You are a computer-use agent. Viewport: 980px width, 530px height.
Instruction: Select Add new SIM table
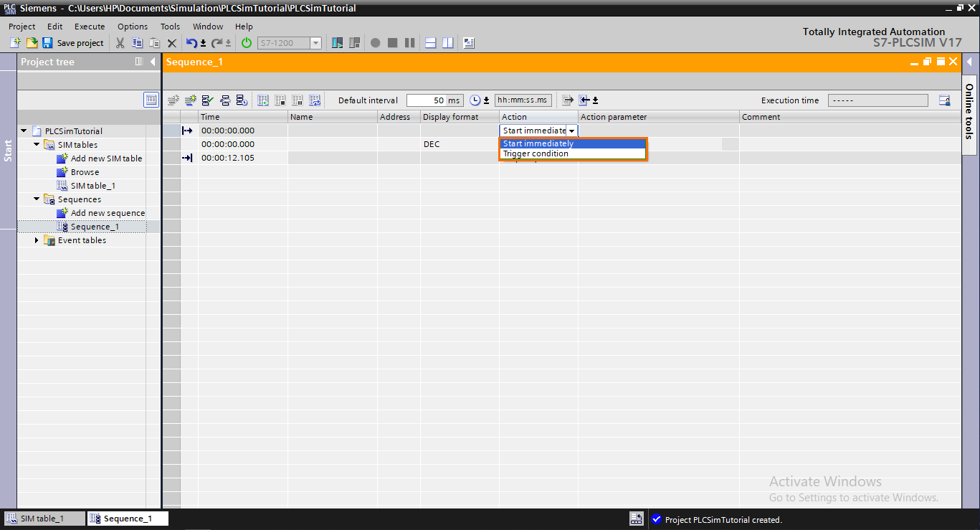coord(106,158)
